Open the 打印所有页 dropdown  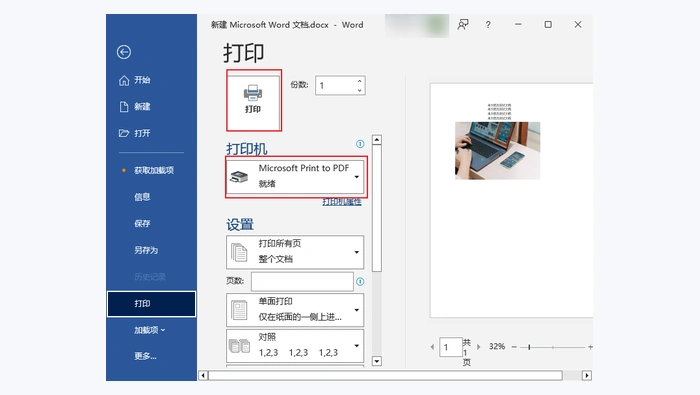coord(295,252)
